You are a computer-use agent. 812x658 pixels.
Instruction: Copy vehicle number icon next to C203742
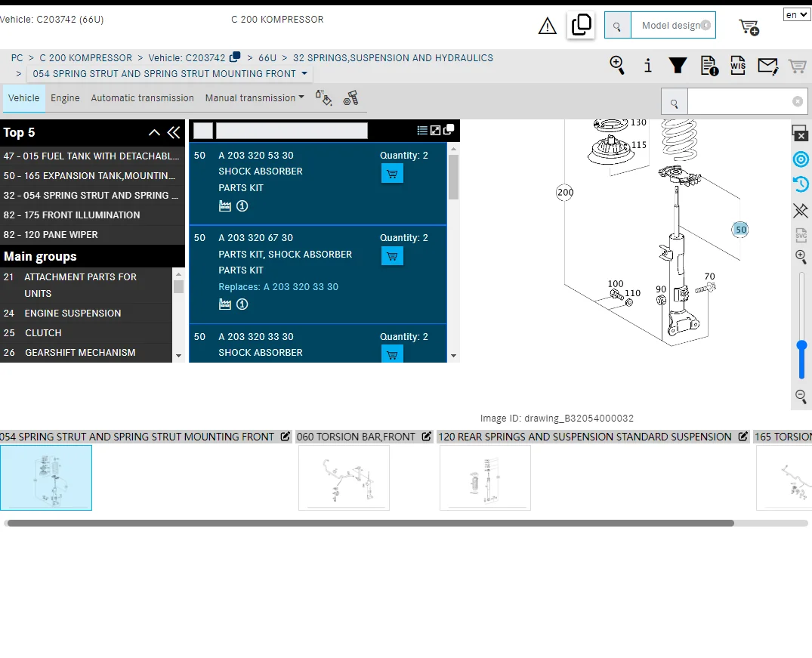tap(235, 57)
